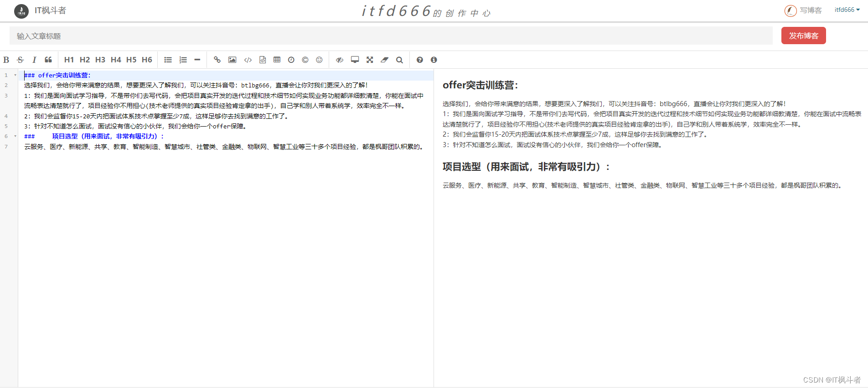Click preview paragraph starting '云服务、医疗'
The width and height of the screenshot is (868, 388).
point(643,185)
